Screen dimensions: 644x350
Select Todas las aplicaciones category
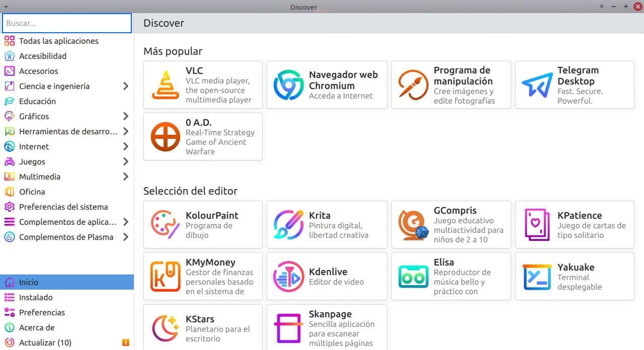[x=58, y=41]
